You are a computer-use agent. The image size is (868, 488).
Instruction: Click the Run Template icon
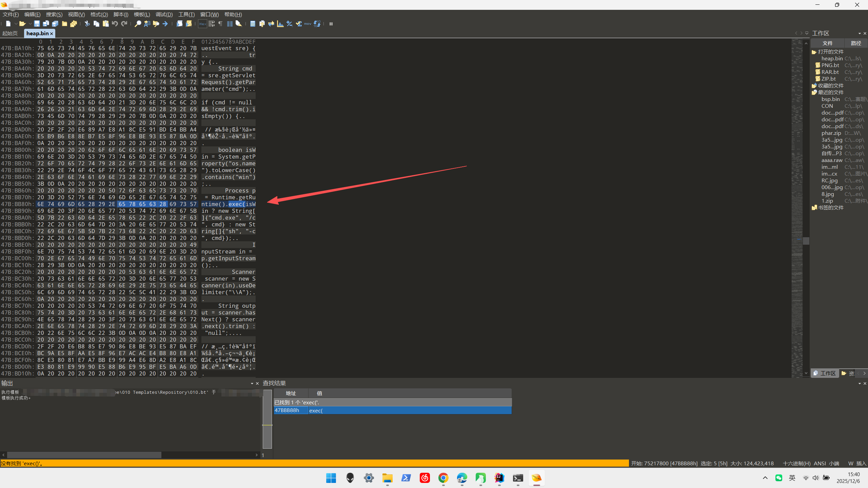[189, 24]
